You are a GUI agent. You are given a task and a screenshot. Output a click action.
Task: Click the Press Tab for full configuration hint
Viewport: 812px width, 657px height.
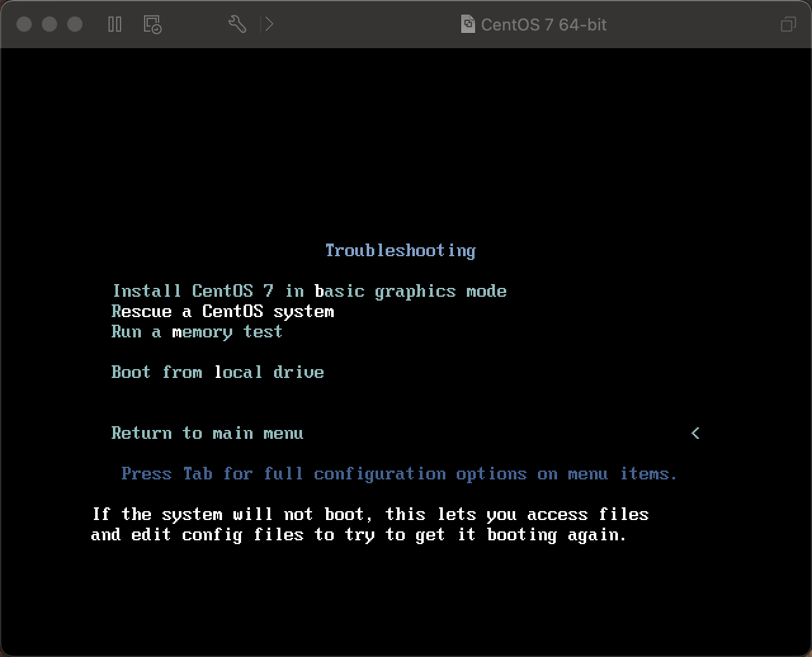tap(400, 474)
